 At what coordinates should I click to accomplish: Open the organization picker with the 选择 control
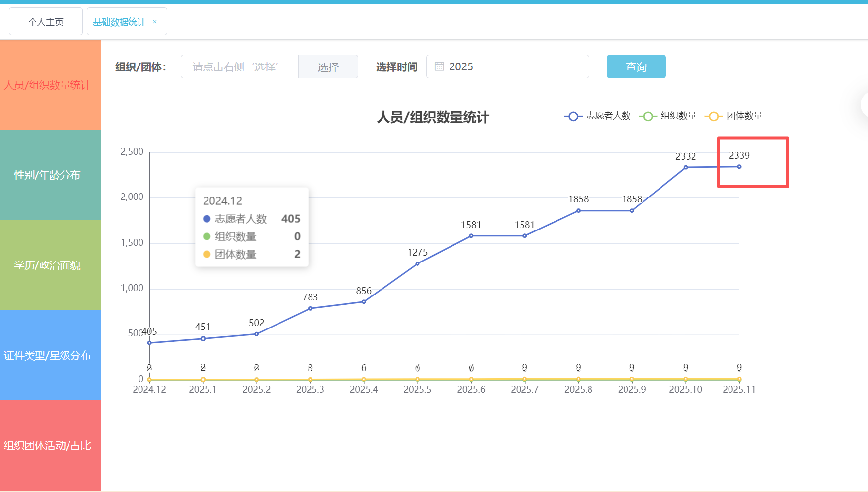coord(328,66)
